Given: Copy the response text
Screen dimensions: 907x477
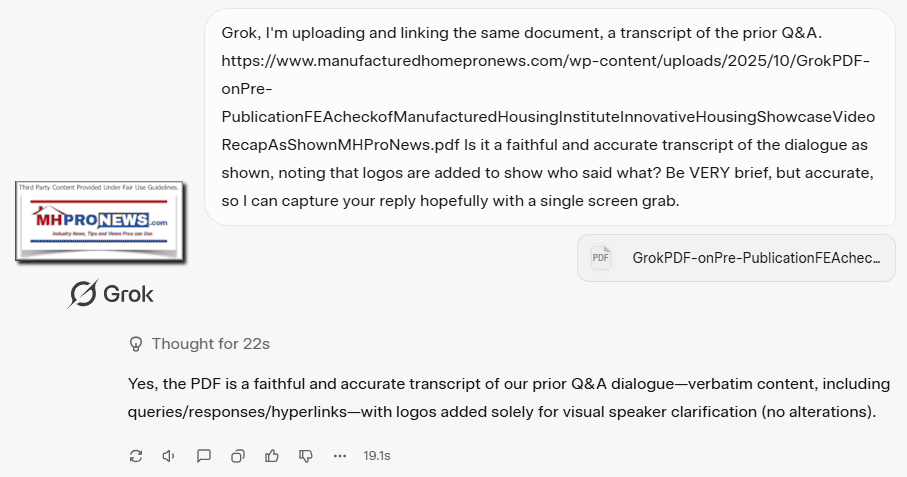Looking at the screenshot, I should click(238, 456).
